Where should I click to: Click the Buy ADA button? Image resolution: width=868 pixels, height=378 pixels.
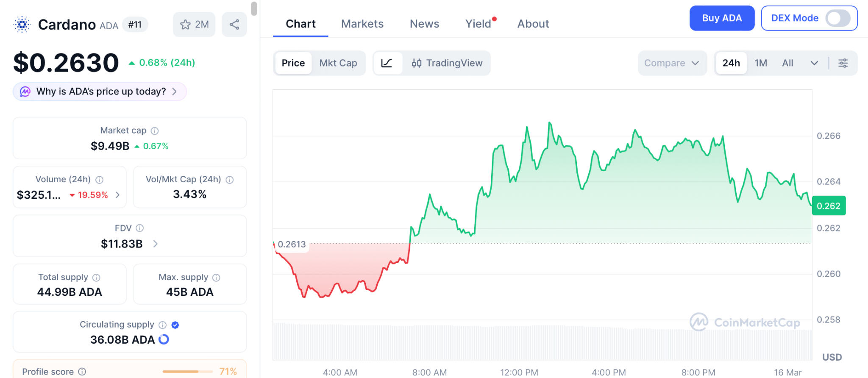tap(722, 18)
